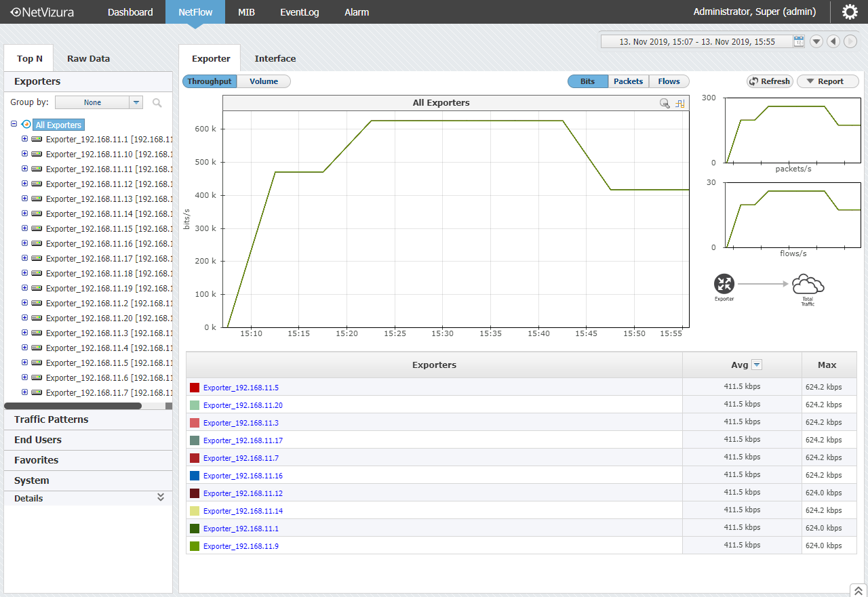Image resolution: width=868 pixels, height=597 pixels.
Task: Toggle chart units to Packets
Action: (629, 81)
